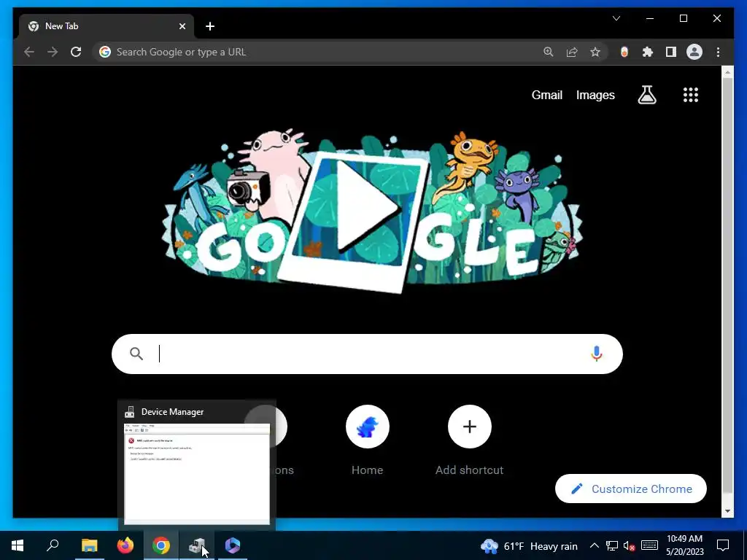Click the Device Manager window preview thumbnail
Image resolution: width=747 pixels, height=560 pixels.
pos(197,474)
